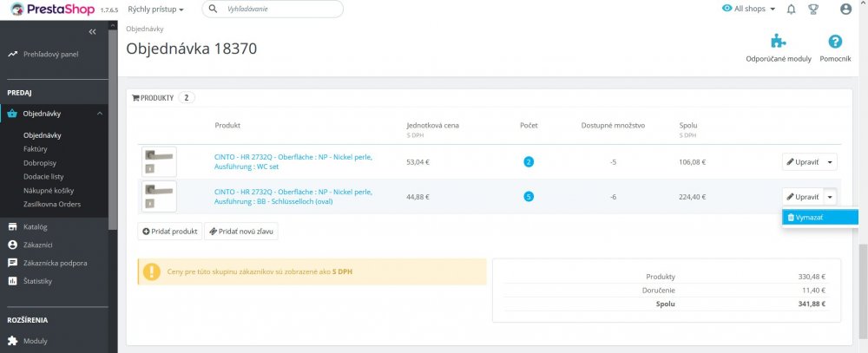Open the WC set product thumbnail

[159, 161]
